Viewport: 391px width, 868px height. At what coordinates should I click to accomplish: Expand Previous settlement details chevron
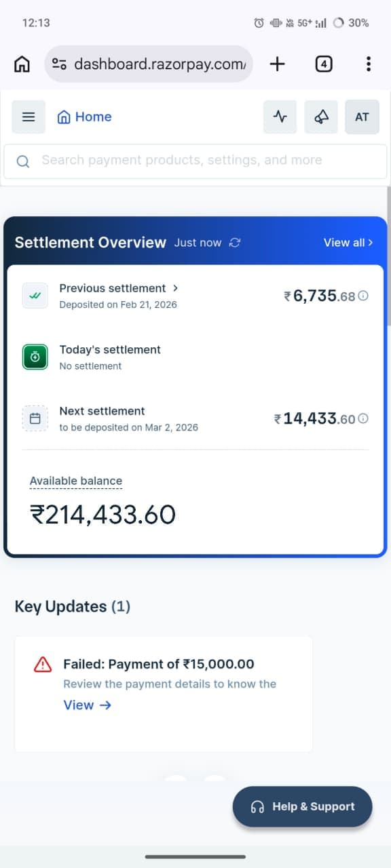(x=176, y=288)
